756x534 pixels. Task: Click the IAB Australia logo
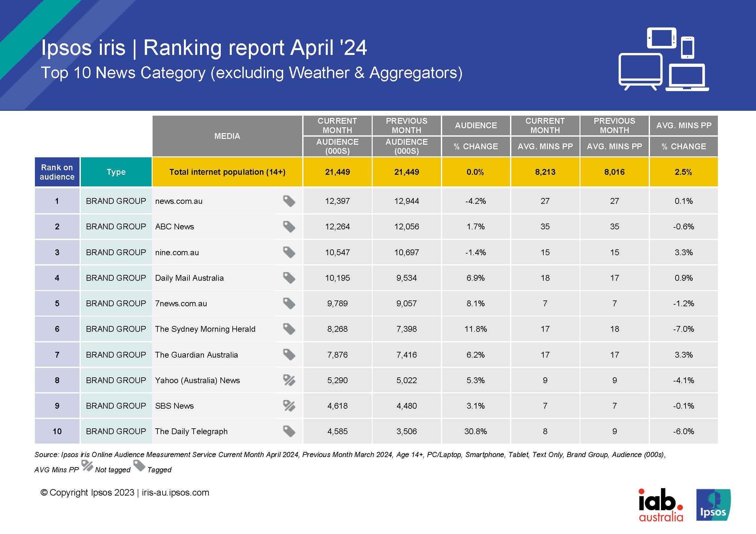click(x=661, y=505)
